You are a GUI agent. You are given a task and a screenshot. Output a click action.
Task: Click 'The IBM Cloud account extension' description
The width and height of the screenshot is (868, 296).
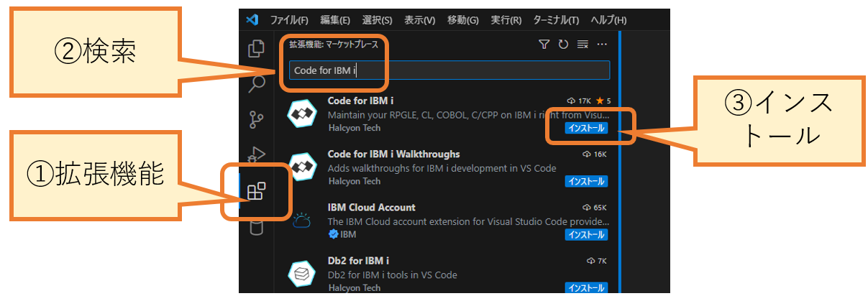(x=468, y=221)
